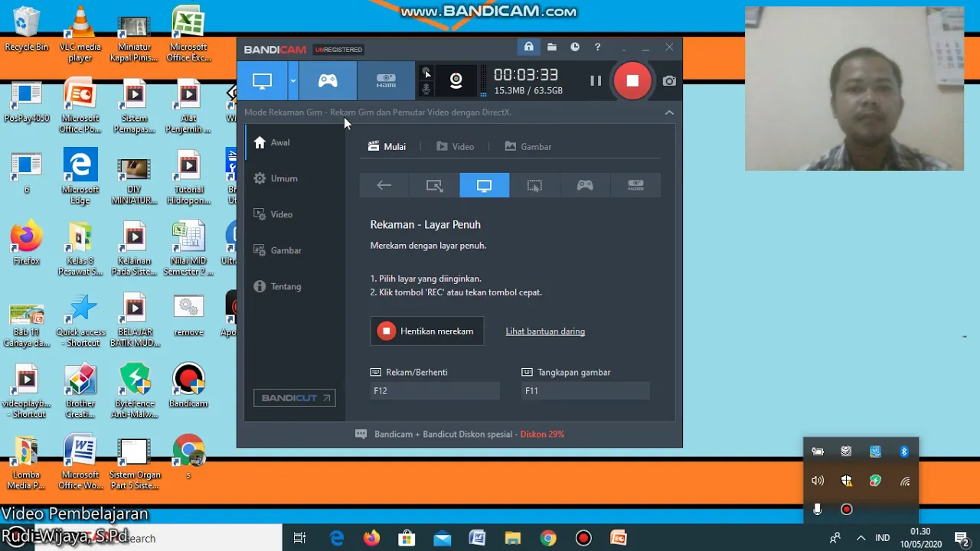The image size is (980, 551).
Task: Collapse the Bandicam panel with chevron
Action: (669, 112)
